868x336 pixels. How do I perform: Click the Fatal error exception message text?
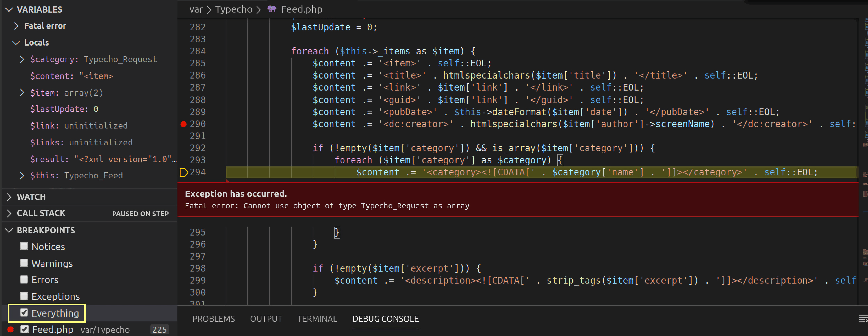pos(327,206)
